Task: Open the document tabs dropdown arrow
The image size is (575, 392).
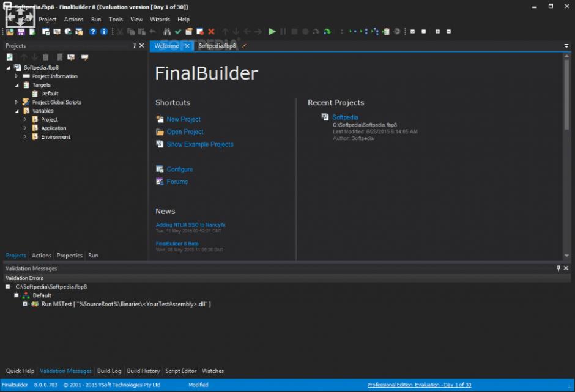Action: tap(566, 46)
